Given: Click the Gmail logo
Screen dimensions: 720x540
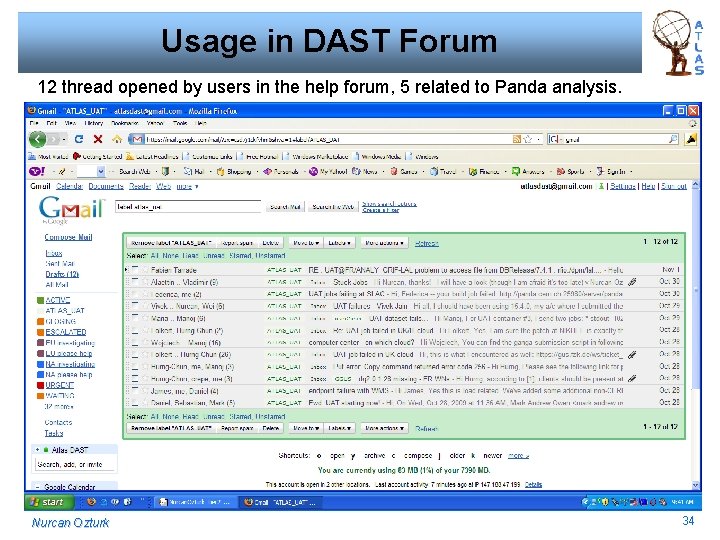Looking at the screenshot, I should coord(71,209).
